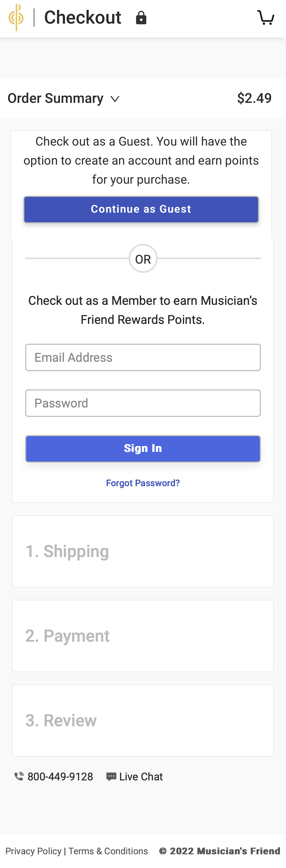Viewport: 286px width, 868px height.
Task: Click the $2.49 order total
Action: 255,98
